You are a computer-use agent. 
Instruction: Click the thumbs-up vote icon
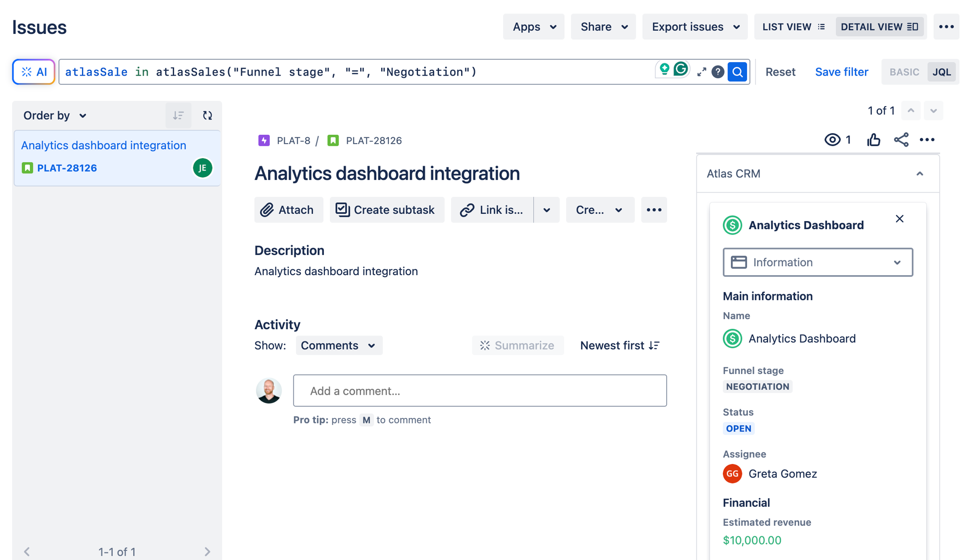[873, 140]
